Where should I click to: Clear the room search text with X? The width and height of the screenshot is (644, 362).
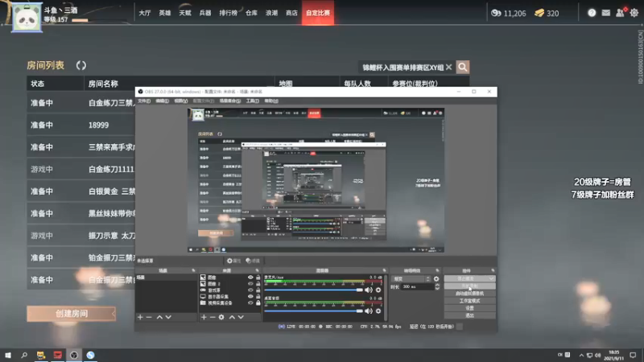(449, 67)
